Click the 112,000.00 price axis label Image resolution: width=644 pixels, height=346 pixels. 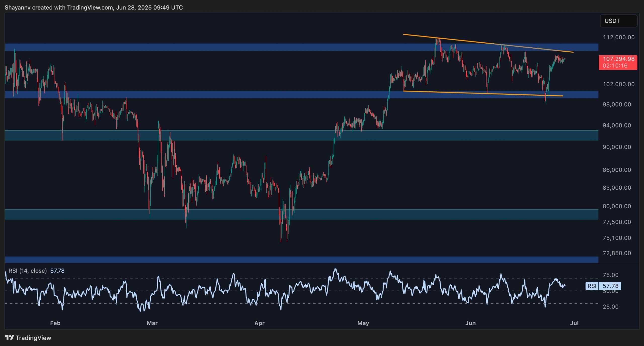618,37
